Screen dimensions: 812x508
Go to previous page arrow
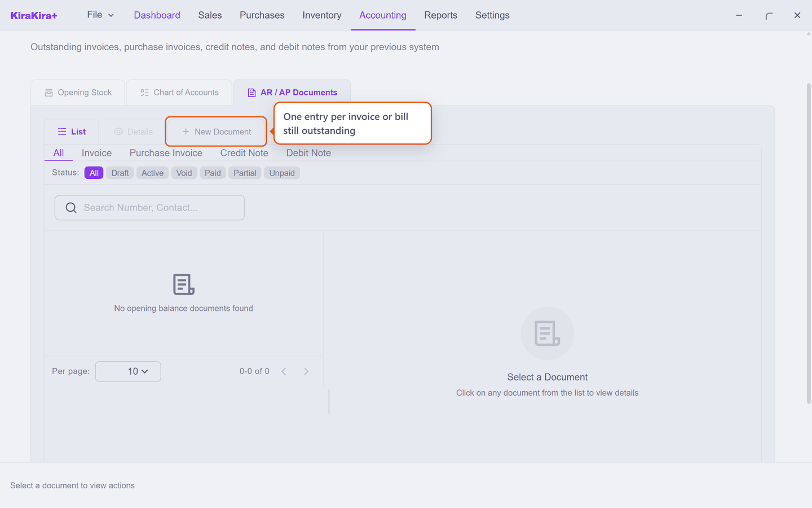[284, 371]
